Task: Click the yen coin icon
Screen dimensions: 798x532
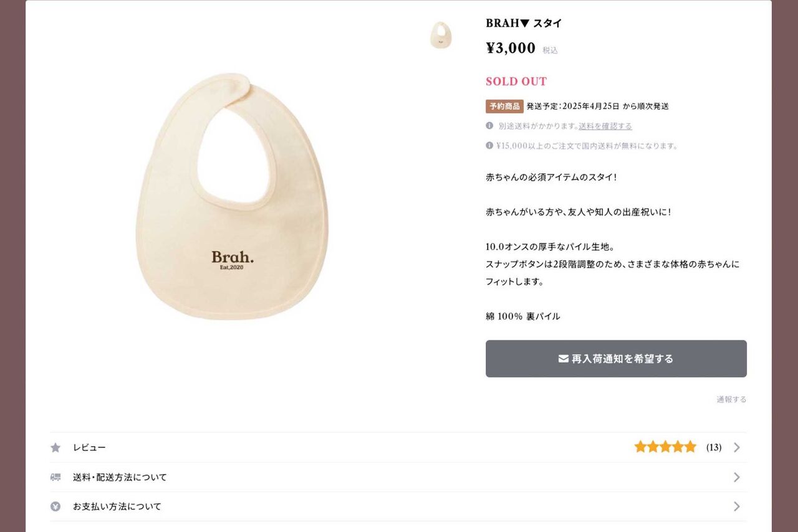Action: pyautogui.click(x=55, y=506)
